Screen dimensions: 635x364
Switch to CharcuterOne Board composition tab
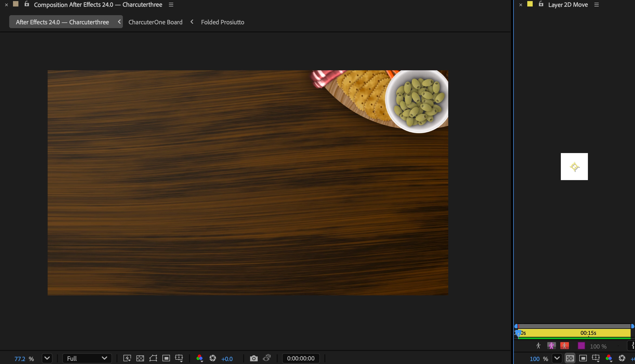(155, 22)
